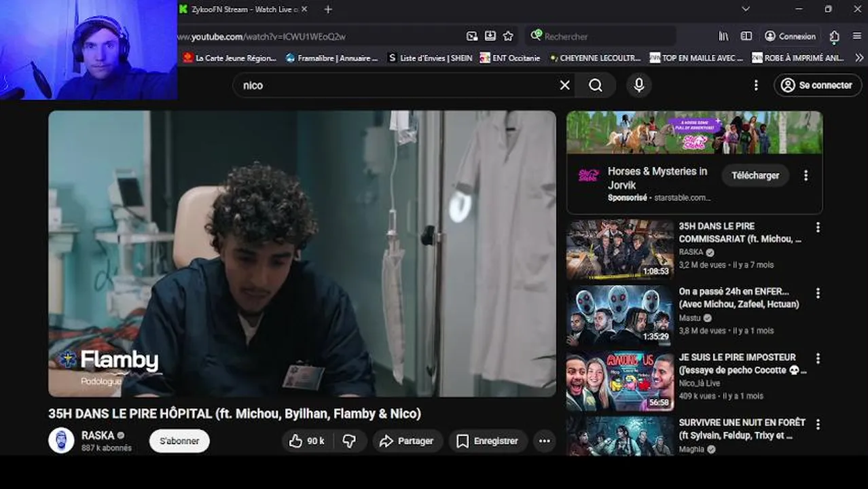Show more bookmarks with double chevron
The height and width of the screenshot is (489, 868).
[x=858, y=58]
